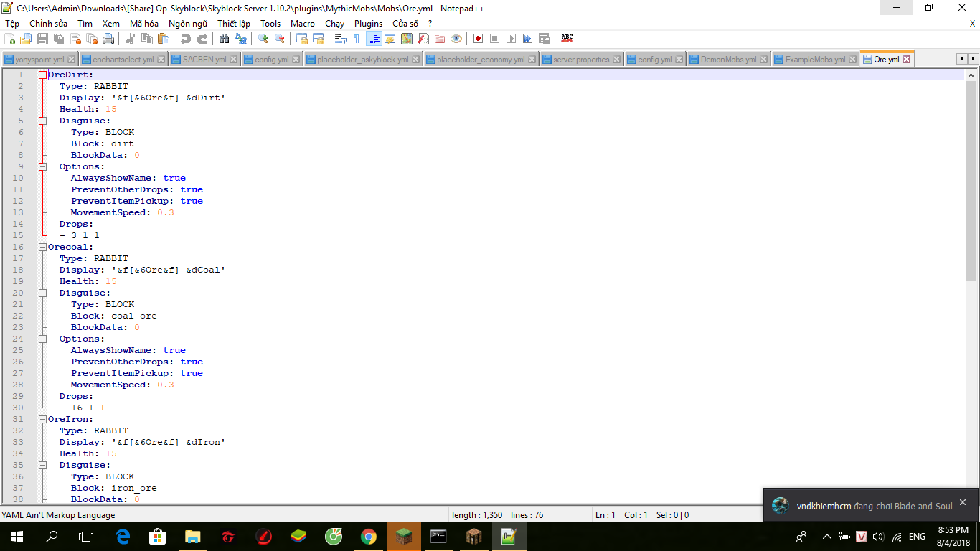
Task: Close the ExampleMobs.yml tab
Action: [853, 60]
